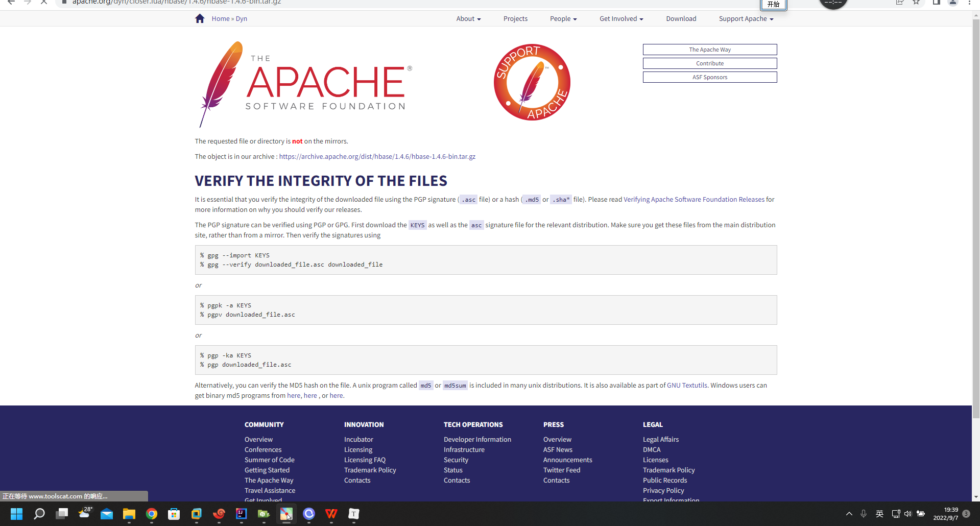Open Microsoft Store from the taskbar
980x526 pixels.
(x=174, y=514)
